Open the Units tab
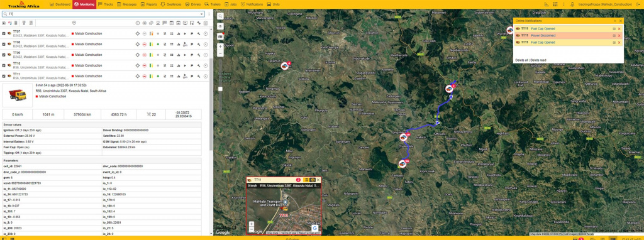The image size is (644, 240). click(274, 4)
